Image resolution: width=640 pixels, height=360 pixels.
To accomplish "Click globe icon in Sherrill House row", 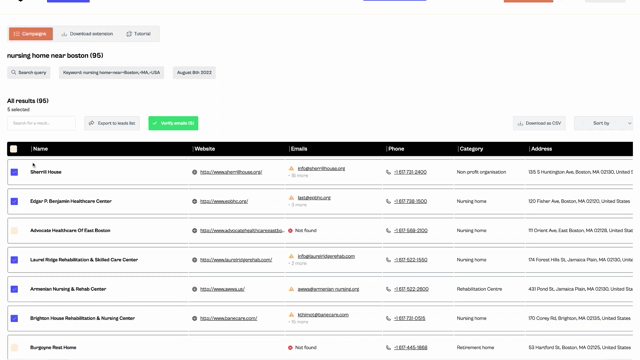I will click(195, 172).
